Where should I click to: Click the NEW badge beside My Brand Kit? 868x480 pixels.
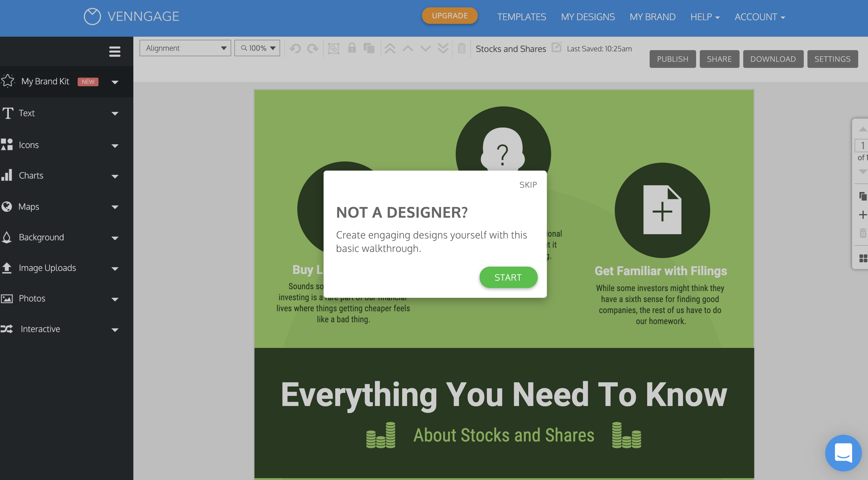point(88,82)
